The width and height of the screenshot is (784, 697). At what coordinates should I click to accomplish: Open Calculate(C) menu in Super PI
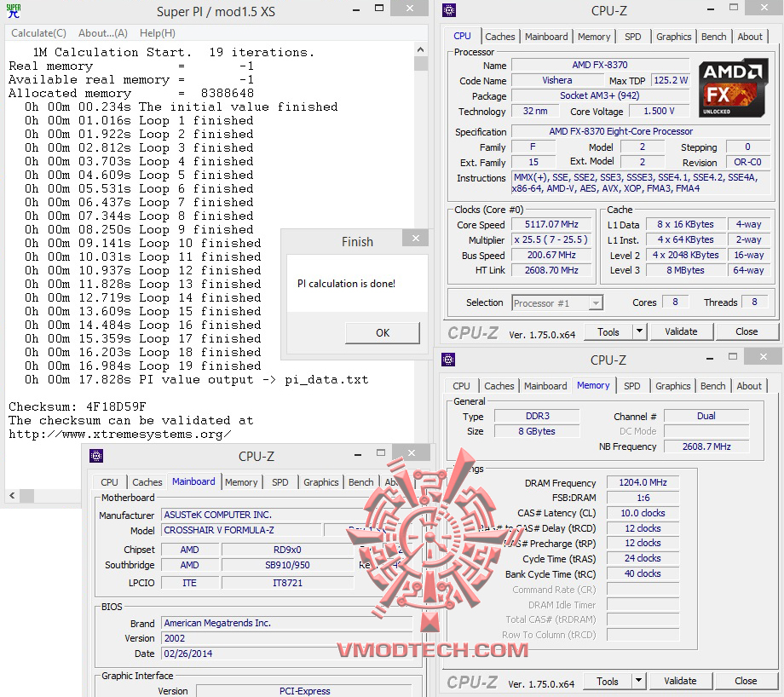(x=38, y=33)
